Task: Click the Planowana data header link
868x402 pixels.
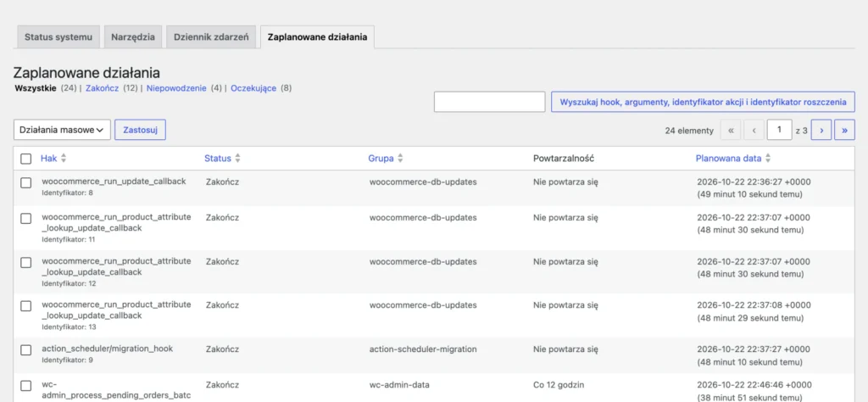Action: click(728, 159)
